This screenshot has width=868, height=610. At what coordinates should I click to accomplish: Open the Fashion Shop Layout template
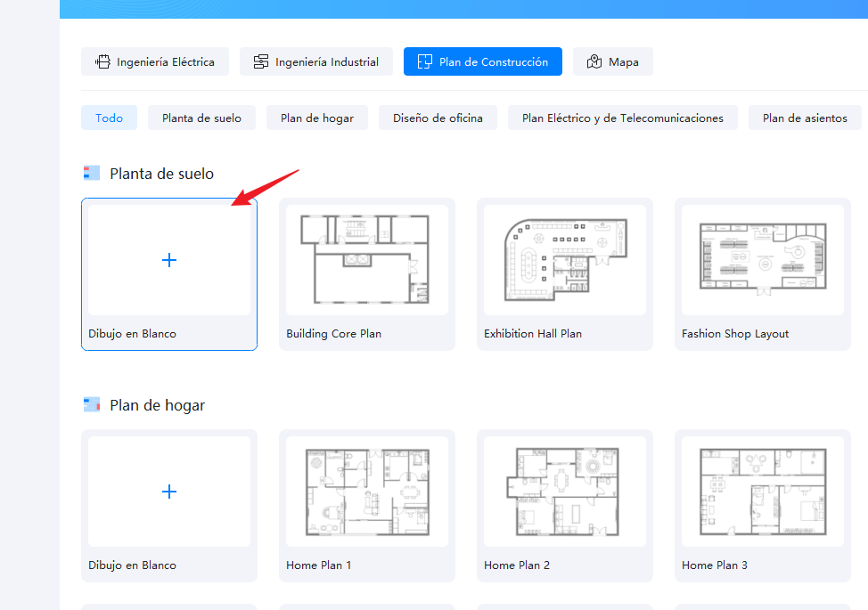coord(763,260)
